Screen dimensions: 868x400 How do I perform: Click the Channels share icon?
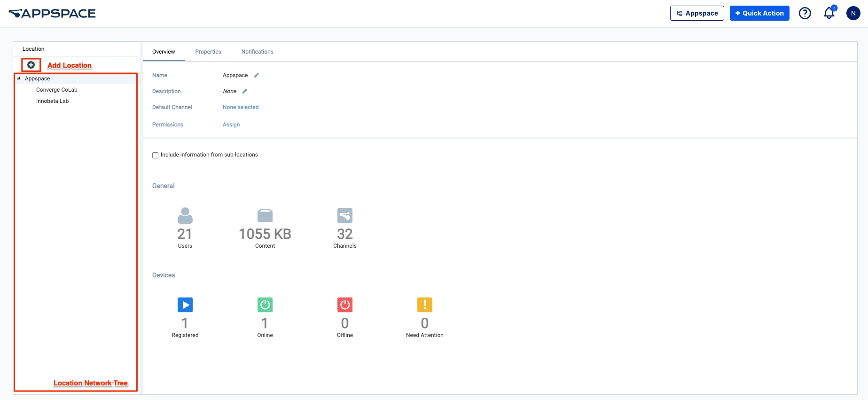click(345, 216)
